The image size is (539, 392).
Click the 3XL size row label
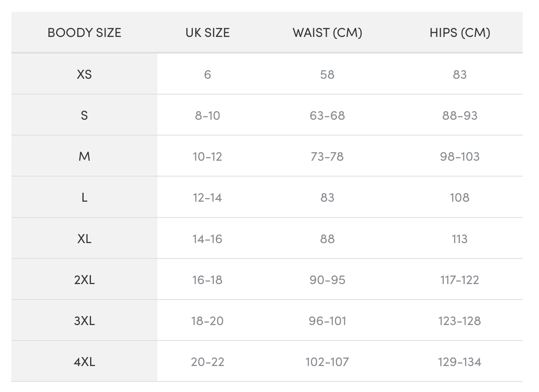[84, 321]
